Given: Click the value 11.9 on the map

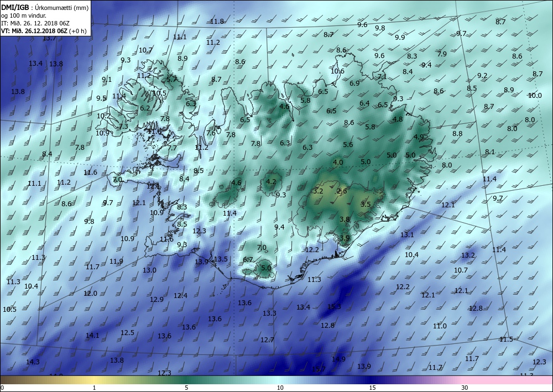Looking at the screenshot, I should (116, 262).
